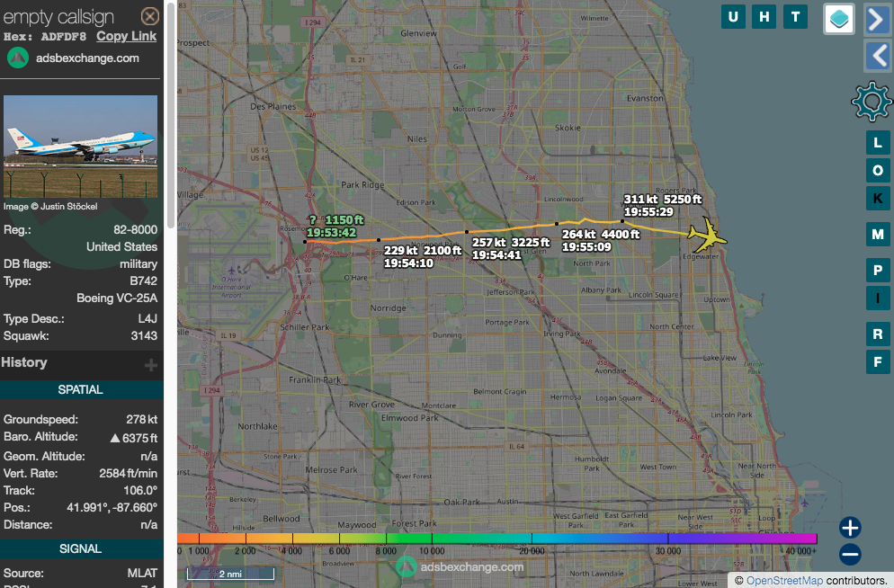Open the settings gear
Screen dimensions: 894x588
872,102
